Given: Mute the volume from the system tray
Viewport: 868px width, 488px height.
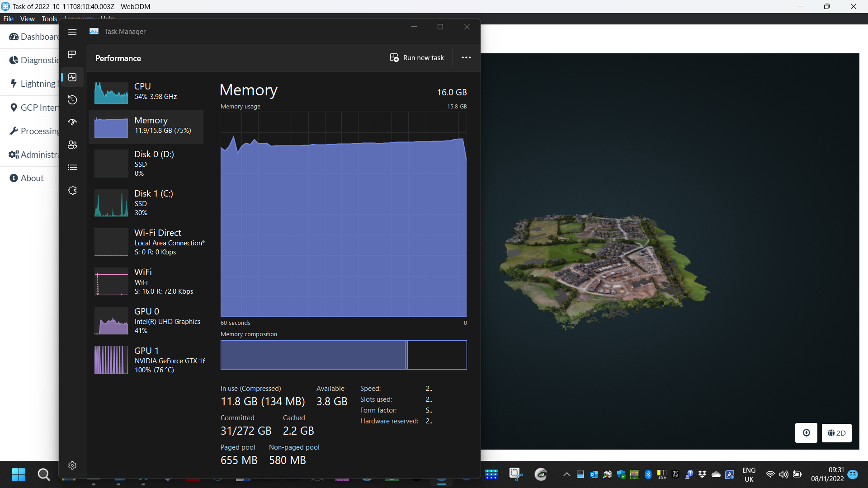Looking at the screenshot, I should (784, 474).
